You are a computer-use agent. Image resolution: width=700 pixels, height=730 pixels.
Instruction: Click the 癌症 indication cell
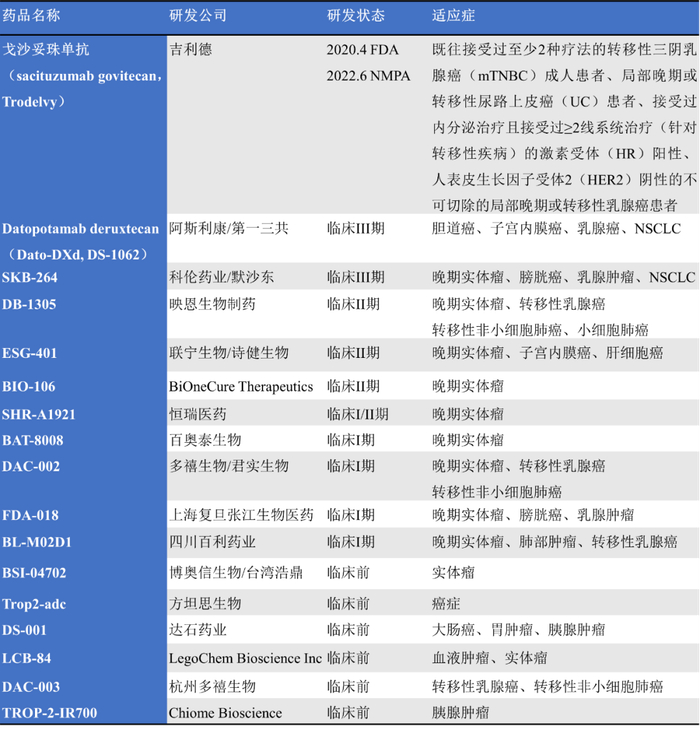(x=446, y=604)
